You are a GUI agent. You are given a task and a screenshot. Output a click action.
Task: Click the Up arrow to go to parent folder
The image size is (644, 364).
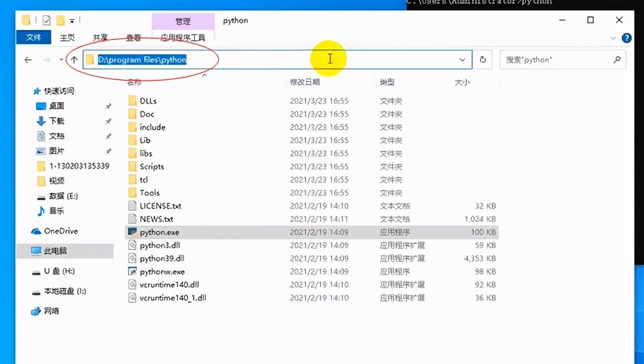(x=74, y=59)
